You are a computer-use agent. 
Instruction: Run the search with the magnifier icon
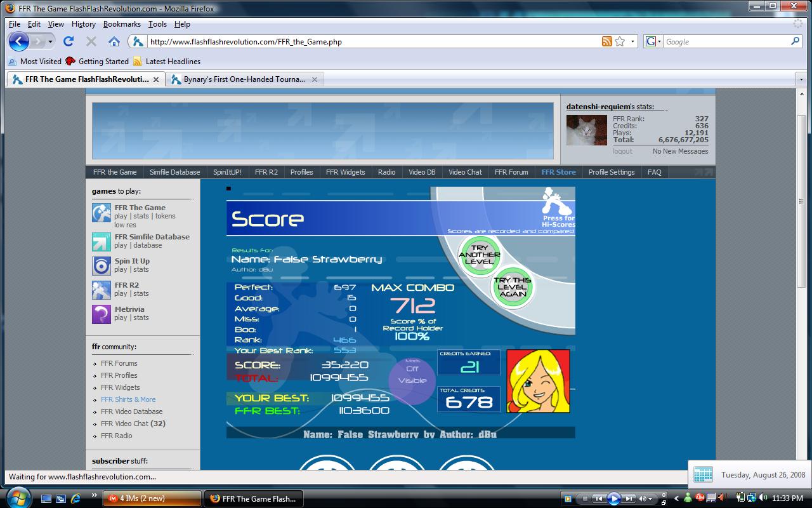795,41
